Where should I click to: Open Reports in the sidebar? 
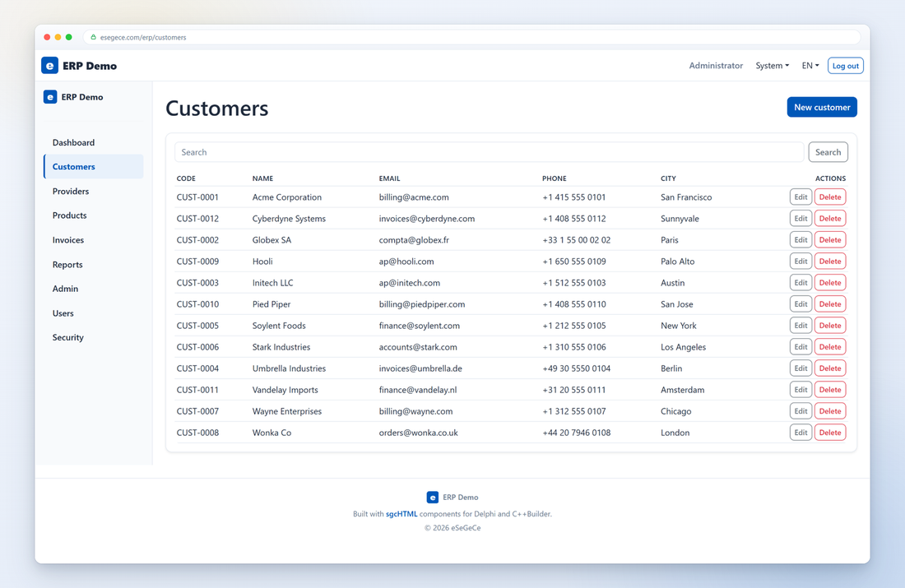click(94, 264)
